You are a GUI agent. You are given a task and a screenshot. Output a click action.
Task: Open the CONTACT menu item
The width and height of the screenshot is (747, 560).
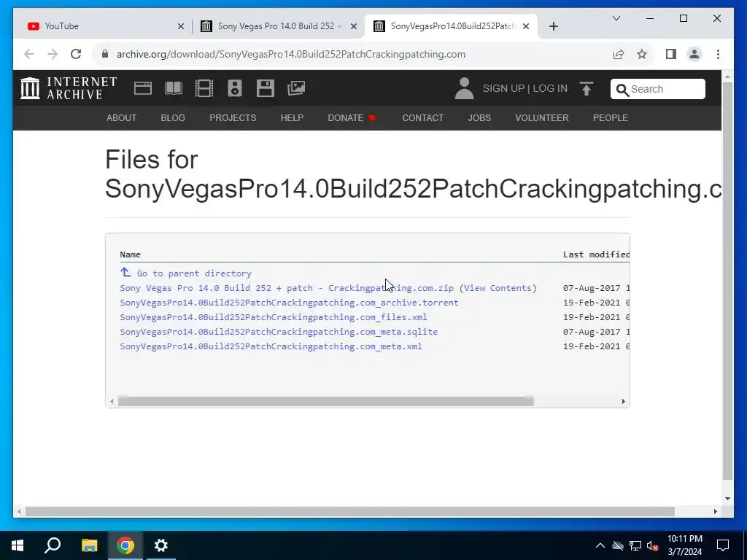click(423, 117)
